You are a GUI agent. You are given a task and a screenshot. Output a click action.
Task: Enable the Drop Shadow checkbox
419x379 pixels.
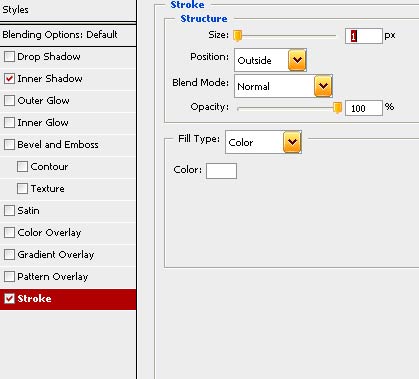click(x=9, y=57)
